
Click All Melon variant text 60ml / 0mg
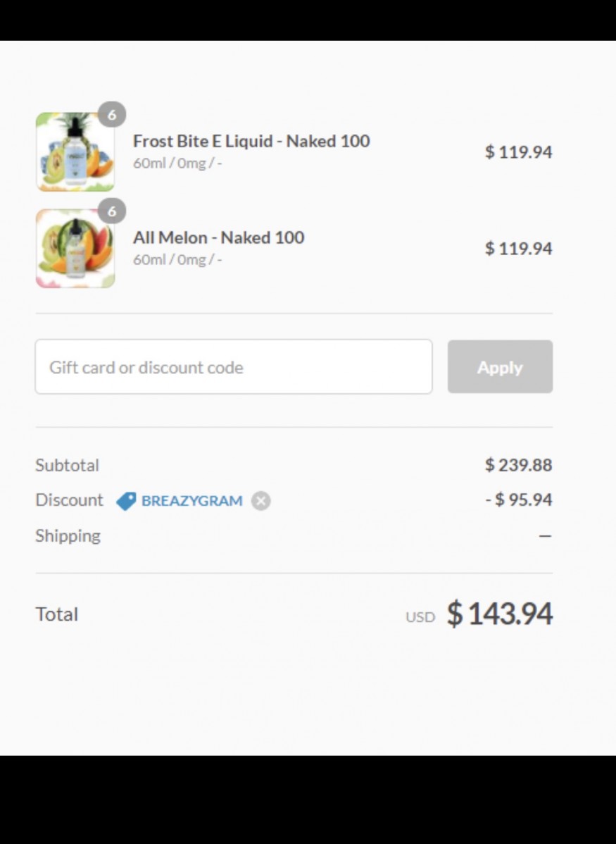177,259
